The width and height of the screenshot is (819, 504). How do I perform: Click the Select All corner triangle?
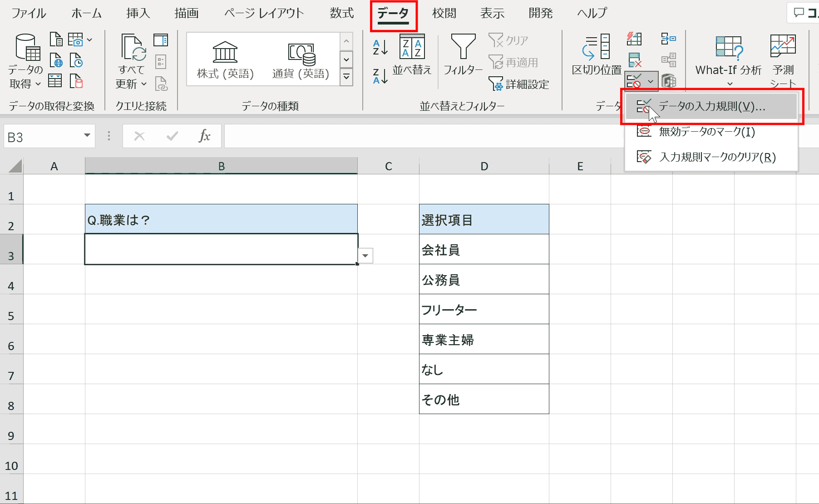[x=15, y=166]
